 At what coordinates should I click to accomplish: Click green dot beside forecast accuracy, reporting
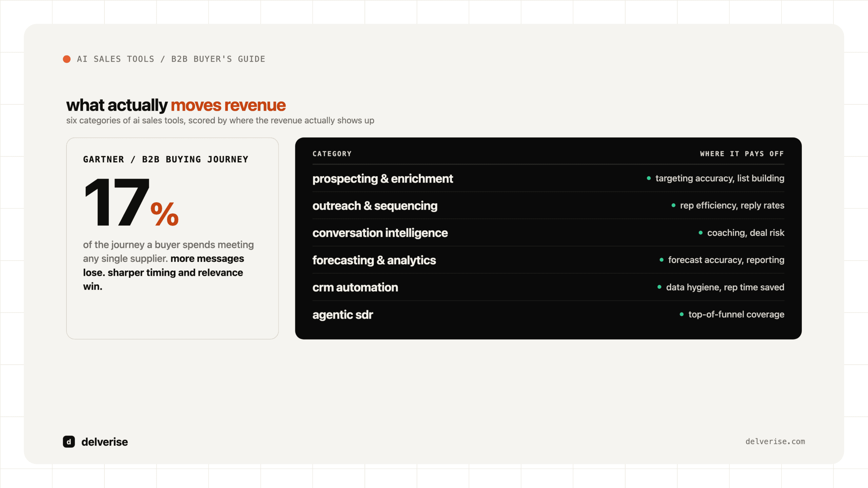click(x=661, y=260)
